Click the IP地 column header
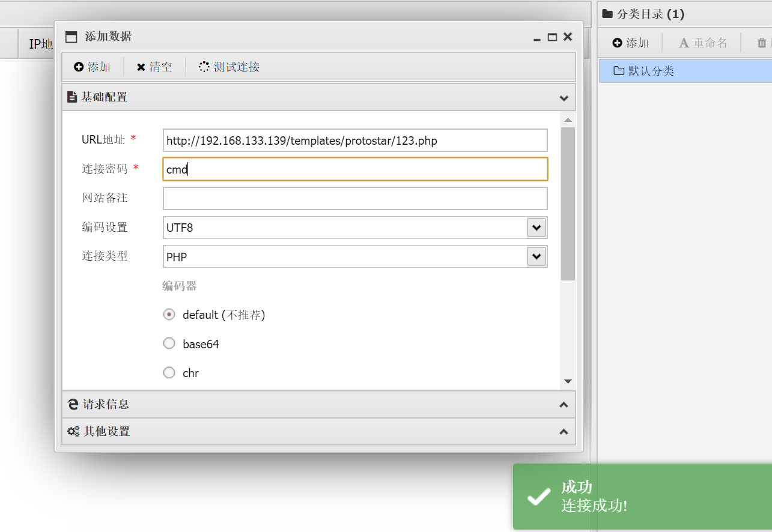Screen dimensions: 772x532 coord(41,44)
